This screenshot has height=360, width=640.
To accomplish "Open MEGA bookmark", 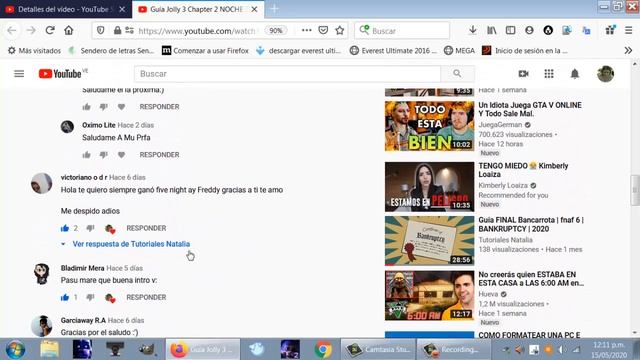I will pos(459,51).
